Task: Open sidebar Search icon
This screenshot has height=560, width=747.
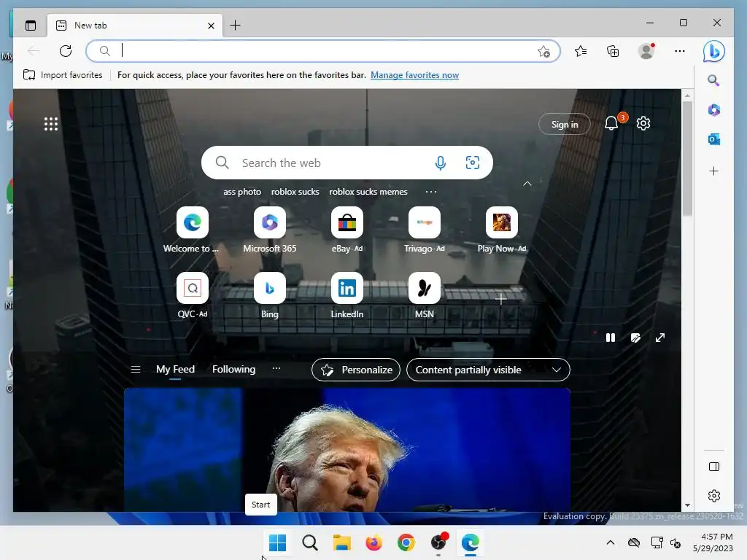Action: click(713, 80)
